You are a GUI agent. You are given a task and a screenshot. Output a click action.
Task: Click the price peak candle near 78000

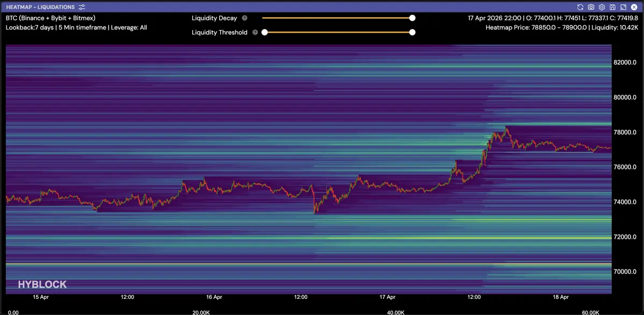507,130
